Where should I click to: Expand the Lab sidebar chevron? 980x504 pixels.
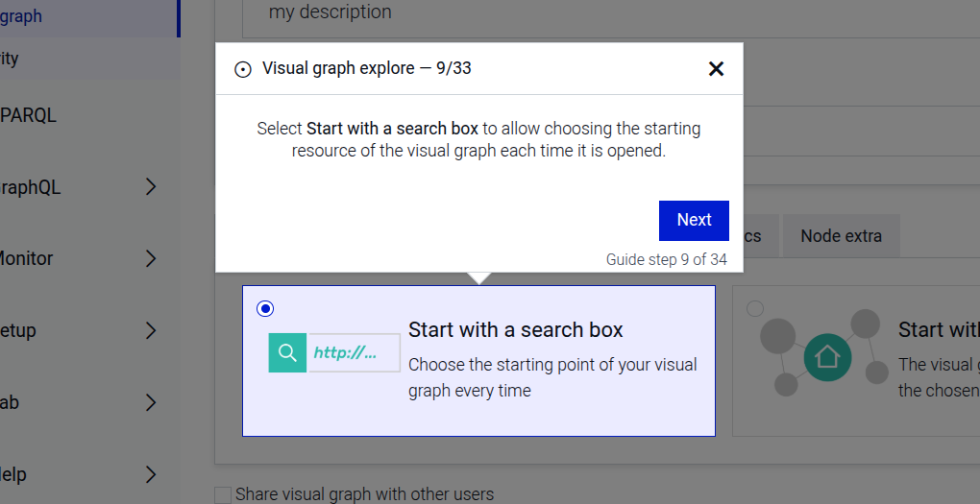(150, 402)
